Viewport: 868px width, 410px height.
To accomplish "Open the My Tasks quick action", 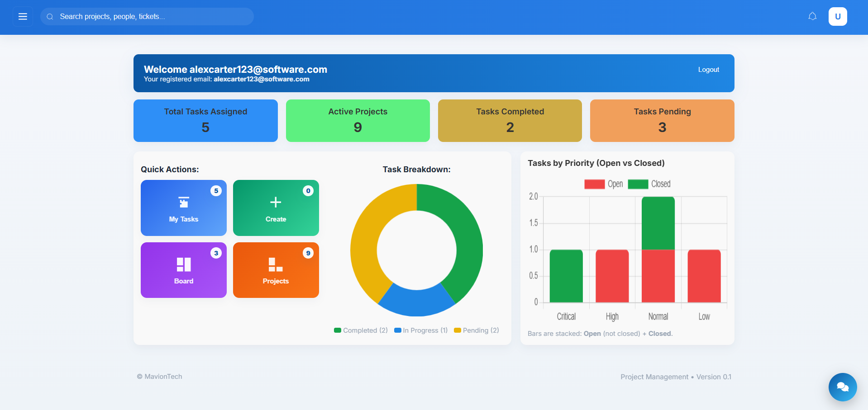I will click(x=183, y=208).
